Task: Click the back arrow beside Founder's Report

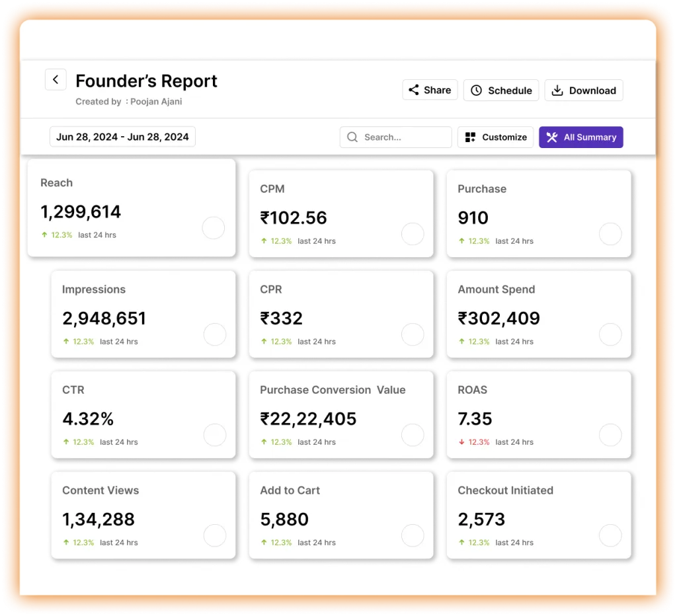Action: point(56,80)
